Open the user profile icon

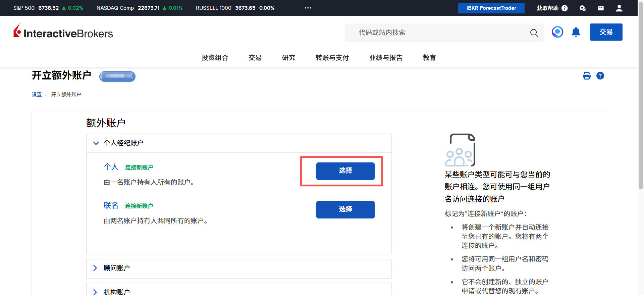click(619, 8)
